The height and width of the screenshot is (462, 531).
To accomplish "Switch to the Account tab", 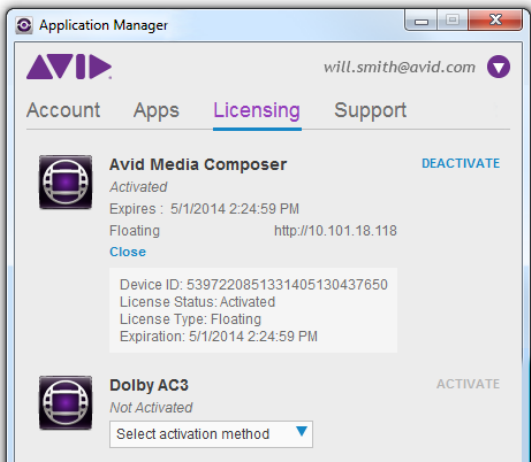I will pyautogui.click(x=63, y=110).
